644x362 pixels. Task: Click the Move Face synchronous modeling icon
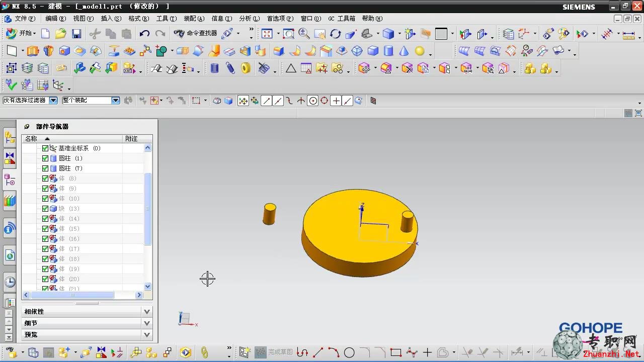click(x=365, y=68)
